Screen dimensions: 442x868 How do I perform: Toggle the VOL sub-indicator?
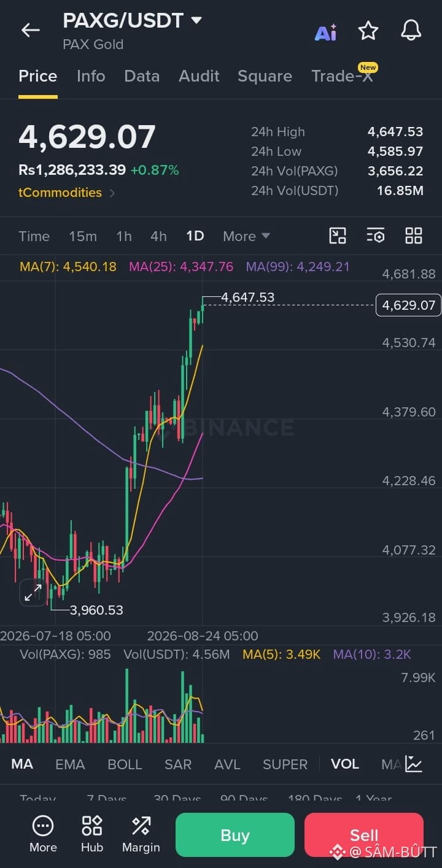(345, 764)
